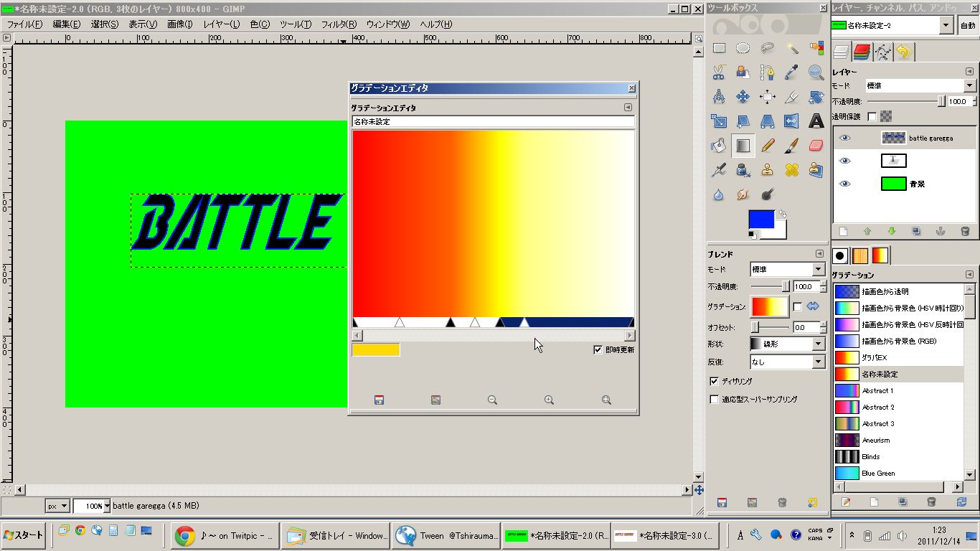Activate the Paths tool
The image size is (980, 551).
tap(768, 72)
